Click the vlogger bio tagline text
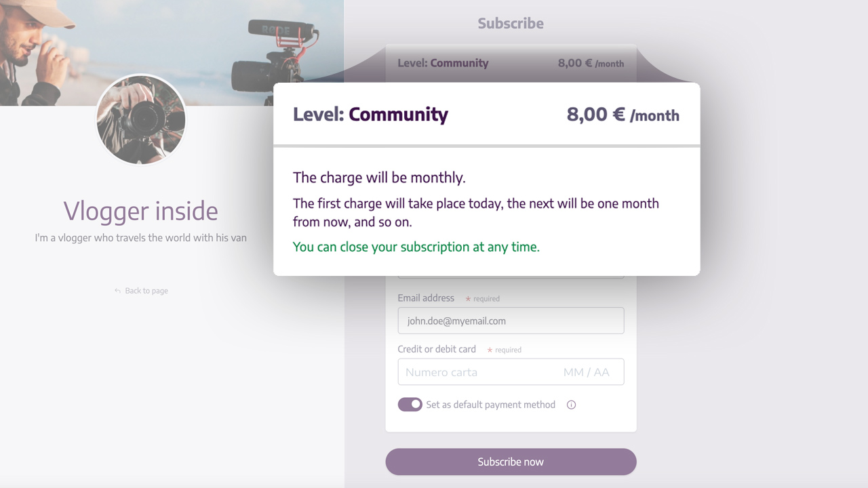This screenshot has height=488, width=868. (x=140, y=237)
